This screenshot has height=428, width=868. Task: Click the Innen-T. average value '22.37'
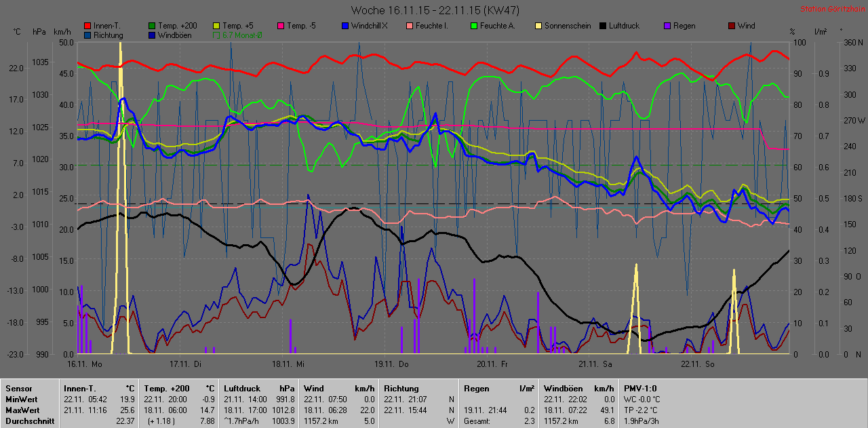(125, 421)
